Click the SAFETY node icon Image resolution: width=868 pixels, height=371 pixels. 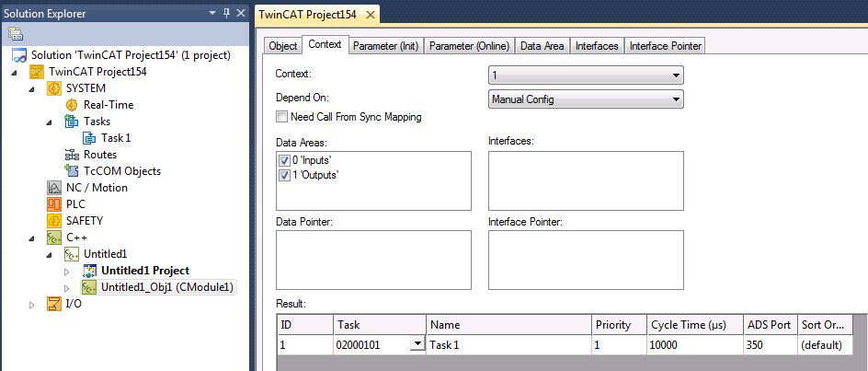(53, 221)
